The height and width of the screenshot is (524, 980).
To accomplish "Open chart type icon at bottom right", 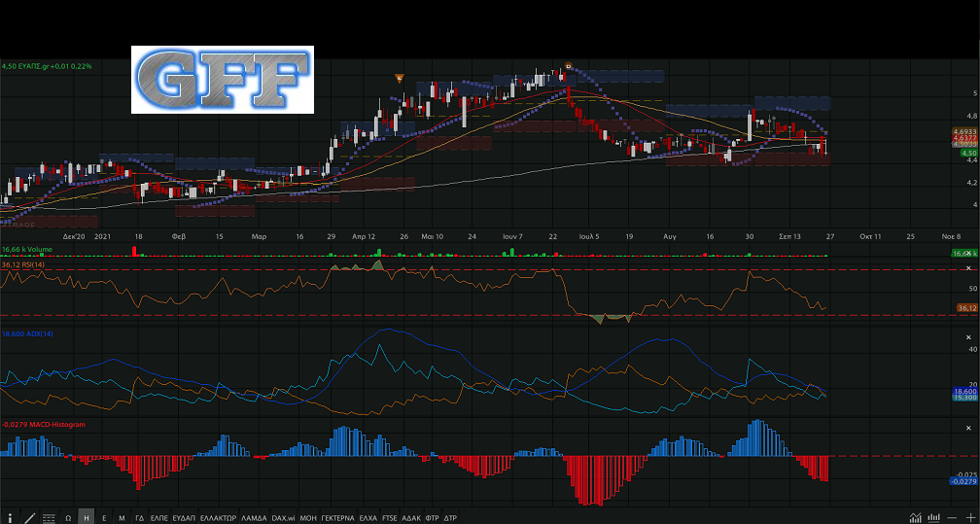I will 916,518.
